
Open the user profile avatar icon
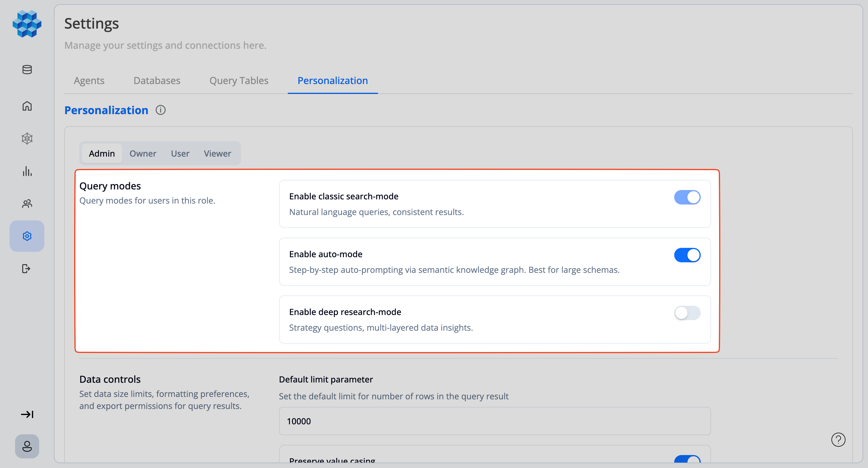27,446
